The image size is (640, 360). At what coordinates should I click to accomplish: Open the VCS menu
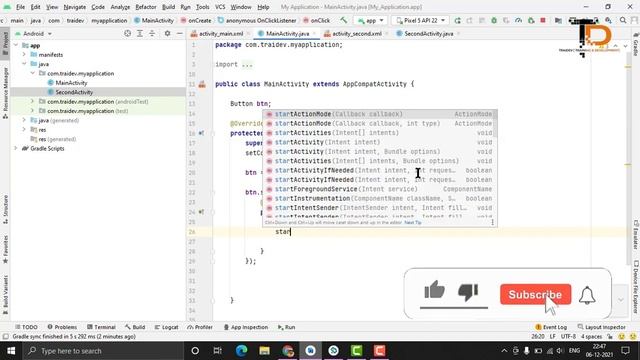(x=220, y=7)
